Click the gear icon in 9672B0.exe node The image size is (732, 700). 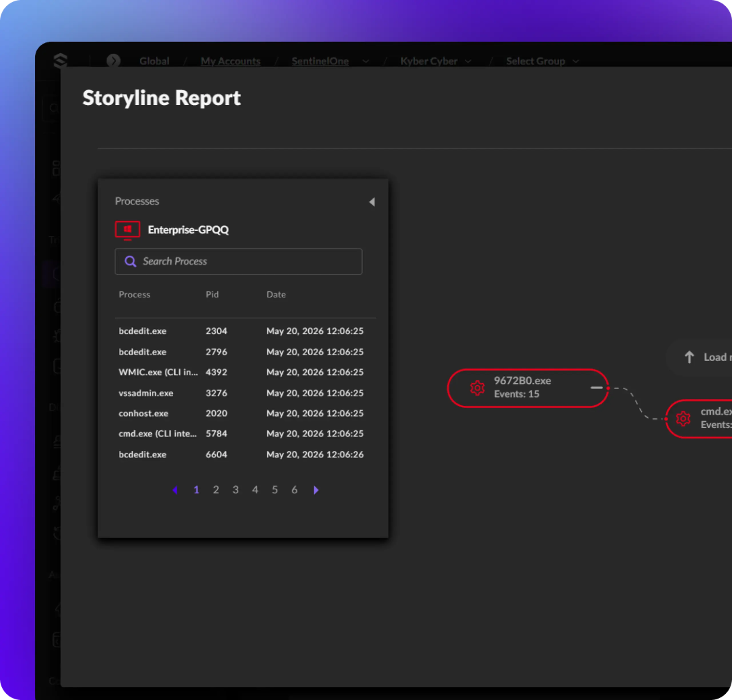[x=477, y=388]
